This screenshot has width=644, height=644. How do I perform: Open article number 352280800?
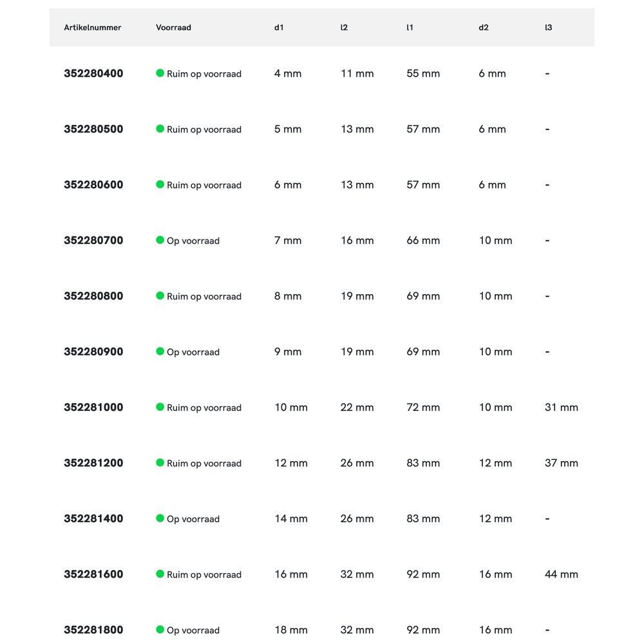coord(93,296)
